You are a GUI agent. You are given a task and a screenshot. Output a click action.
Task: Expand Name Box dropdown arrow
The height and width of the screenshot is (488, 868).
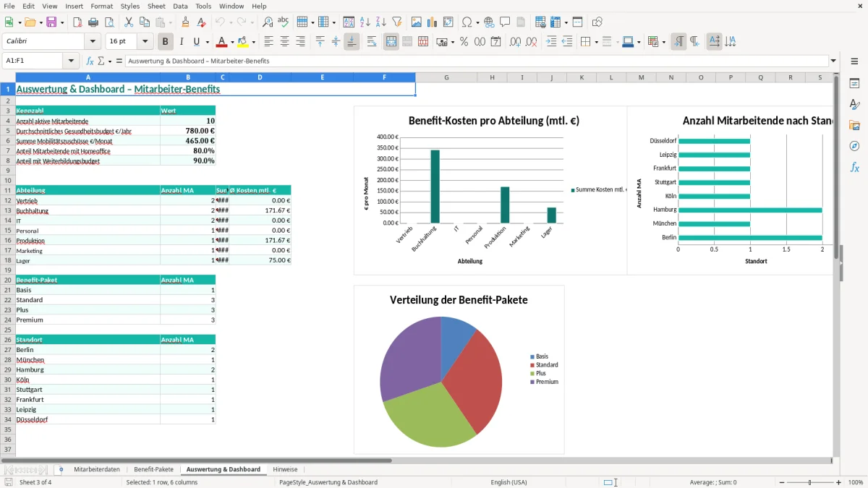click(72, 61)
